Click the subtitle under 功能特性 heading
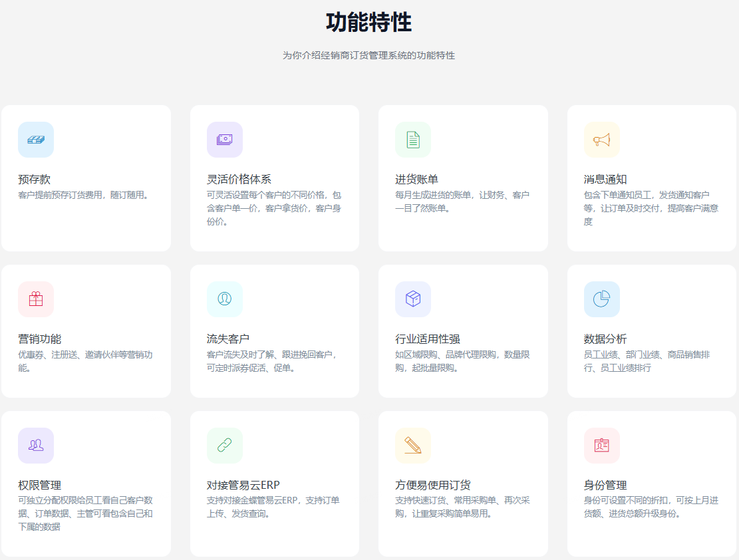This screenshot has height=560, width=739. (369, 55)
